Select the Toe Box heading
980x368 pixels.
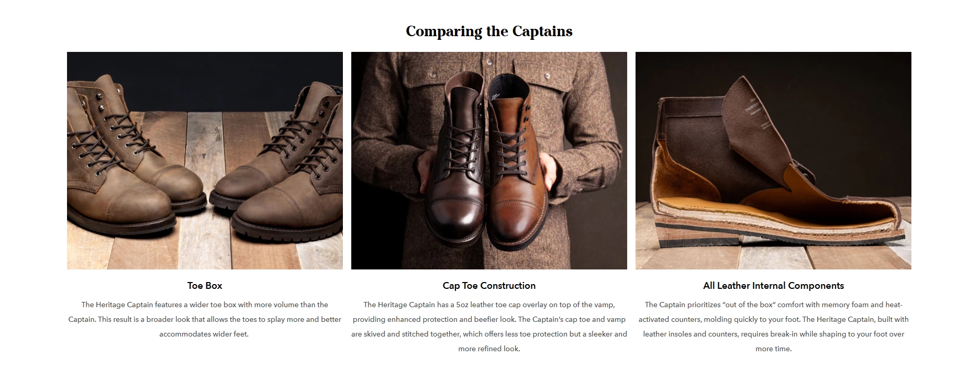click(x=205, y=286)
